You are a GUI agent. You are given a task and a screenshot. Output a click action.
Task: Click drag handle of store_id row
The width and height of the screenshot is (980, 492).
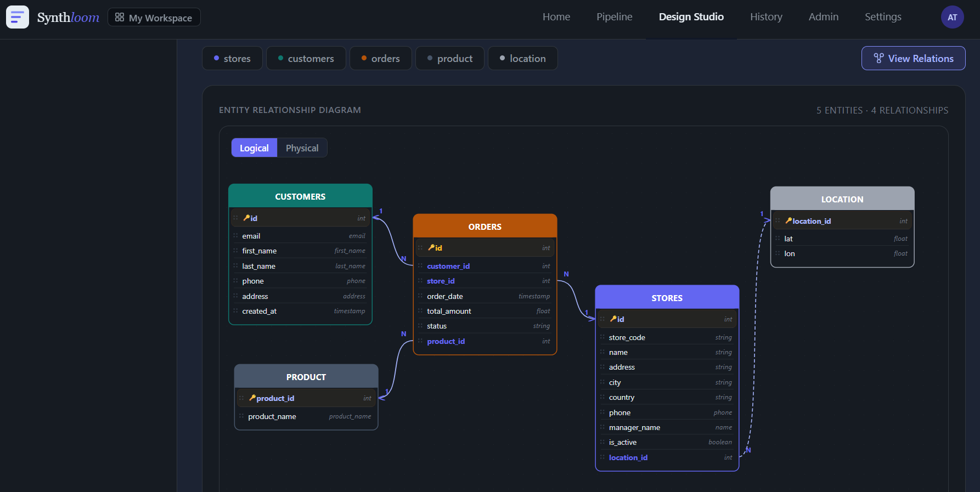coord(420,281)
